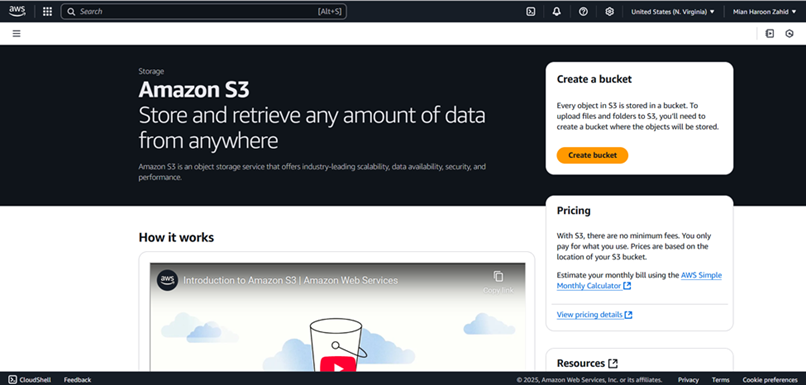
Task: Open the settings gear menu
Action: (x=609, y=11)
